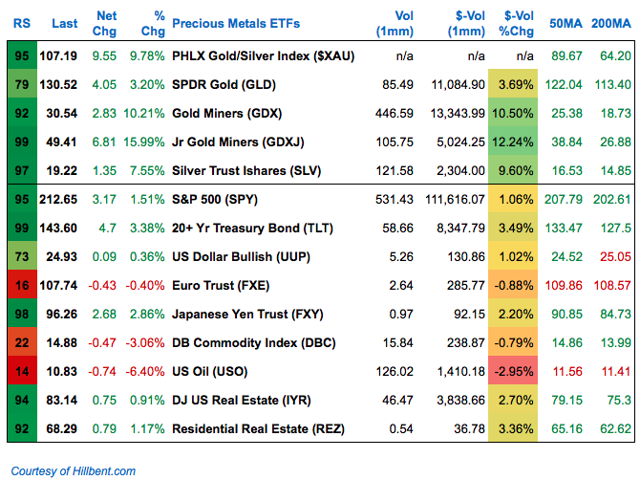Click the $-Vol %Chg cell 10.50%
This screenshot has height=480, width=640.
point(513,113)
